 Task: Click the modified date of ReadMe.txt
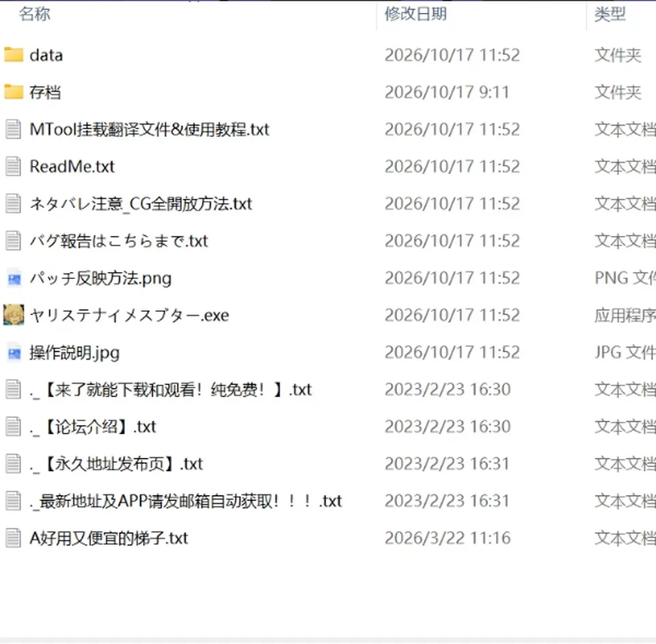coord(452,167)
